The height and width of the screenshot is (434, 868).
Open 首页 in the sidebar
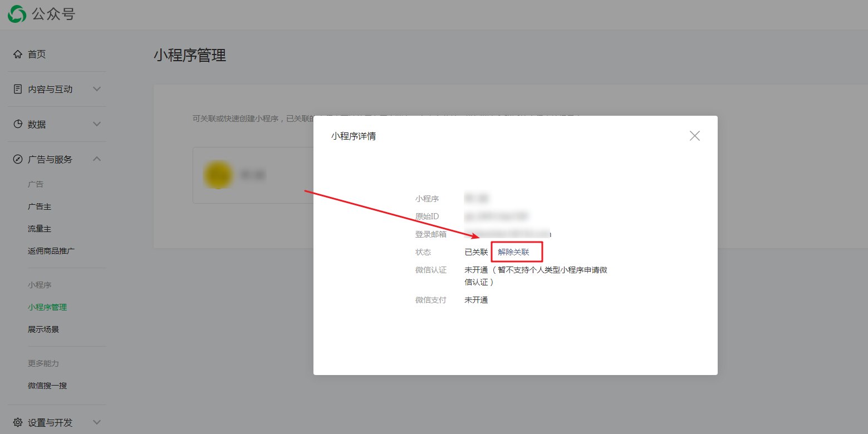[x=37, y=54]
